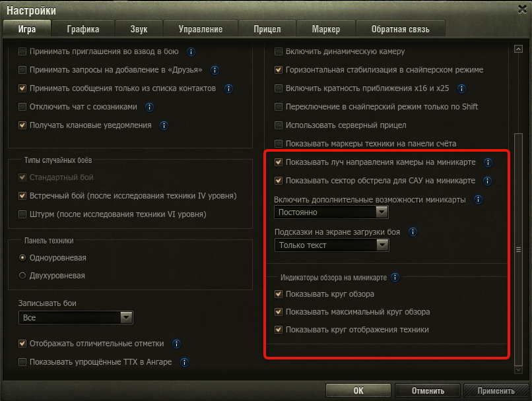This screenshot has height=401, width=532.
Task: Click info icon next to «Отключить чат с союзниками»
Action: (x=149, y=107)
